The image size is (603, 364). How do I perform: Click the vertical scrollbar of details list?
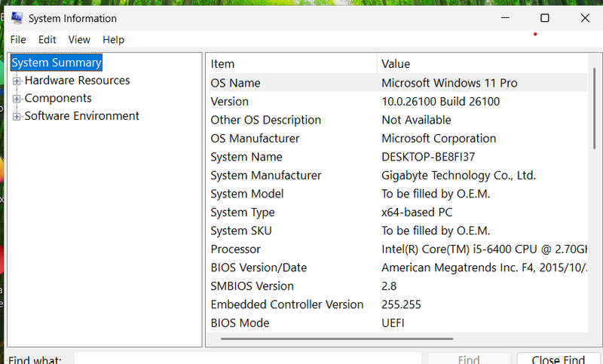click(x=594, y=109)
